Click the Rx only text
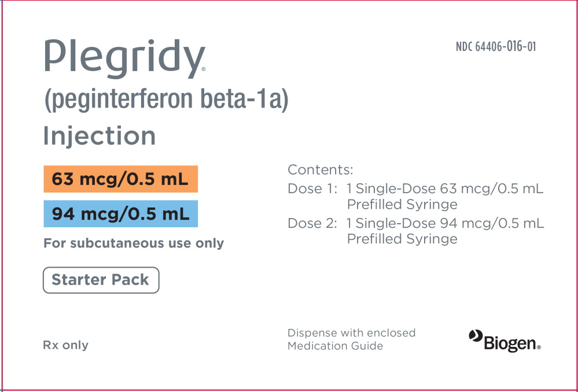This screenshot has height=392, width=578. pos(66,345)
